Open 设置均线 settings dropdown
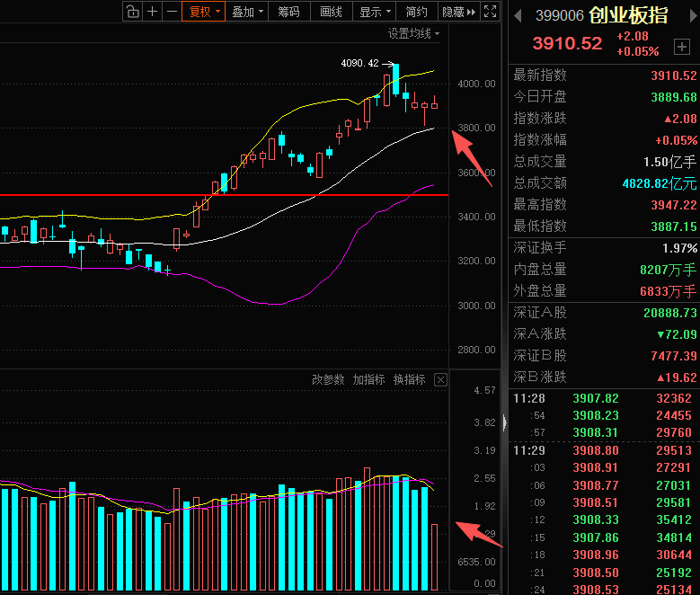Viewport: 700px width, 595px height. [413, 33]
